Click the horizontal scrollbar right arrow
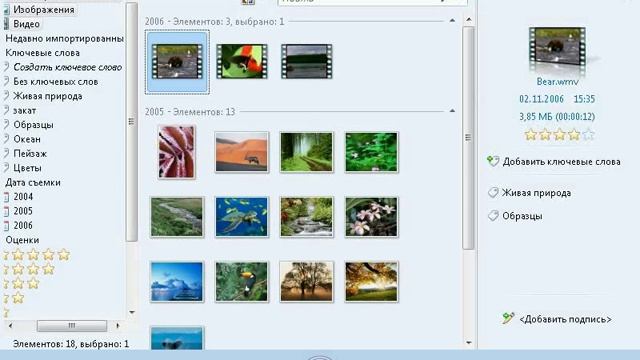This screenshot has width=640, height=360. coord(118,325)
